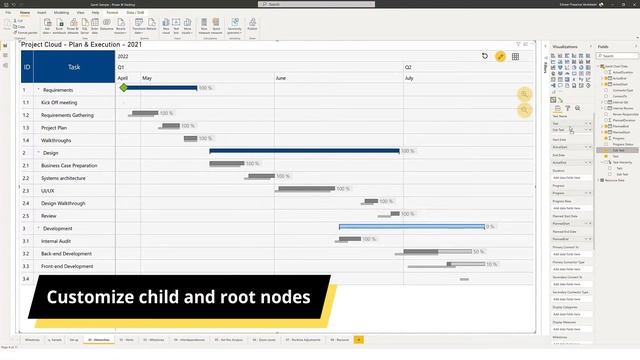The width and height of the screenshot is (640, 360).
Task: Open the File menu
Action: pos(8,13)
